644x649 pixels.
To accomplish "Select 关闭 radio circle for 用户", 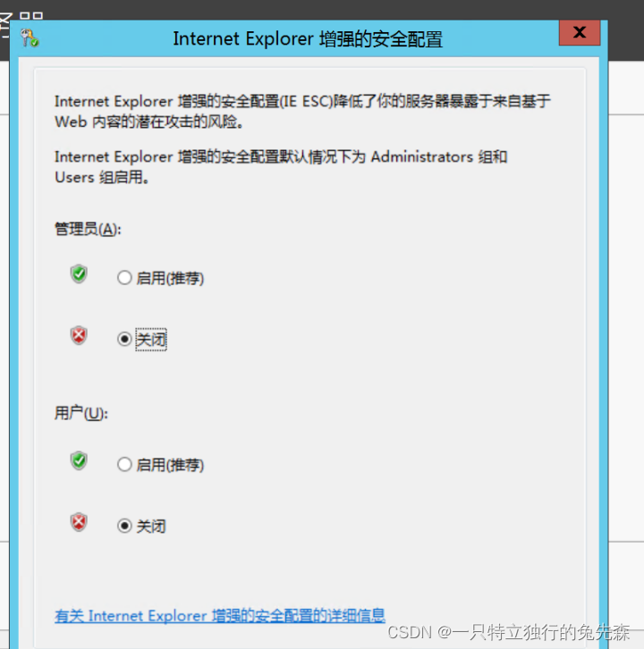I will pos(124,526).
